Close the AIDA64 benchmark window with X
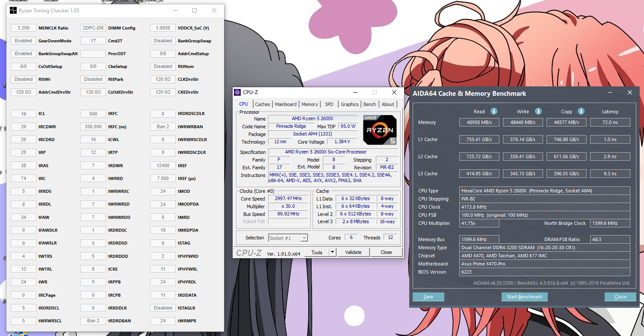 [629, 93]
